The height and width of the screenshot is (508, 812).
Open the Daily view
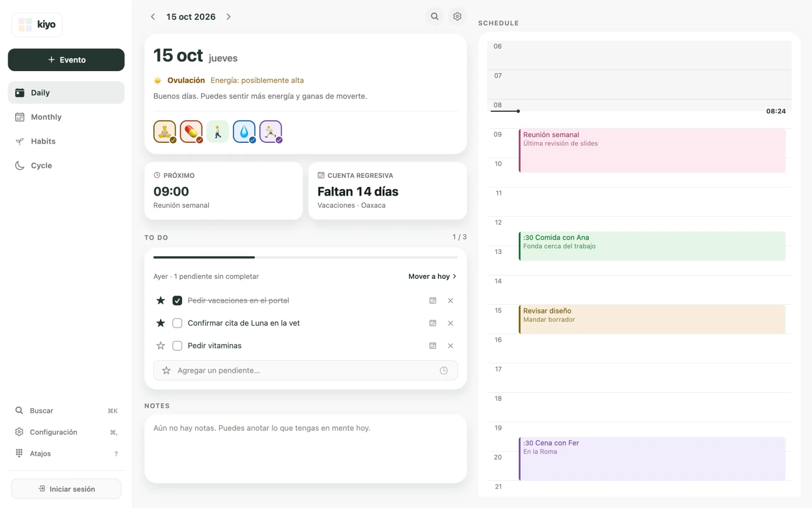click(x=66, y=92)
